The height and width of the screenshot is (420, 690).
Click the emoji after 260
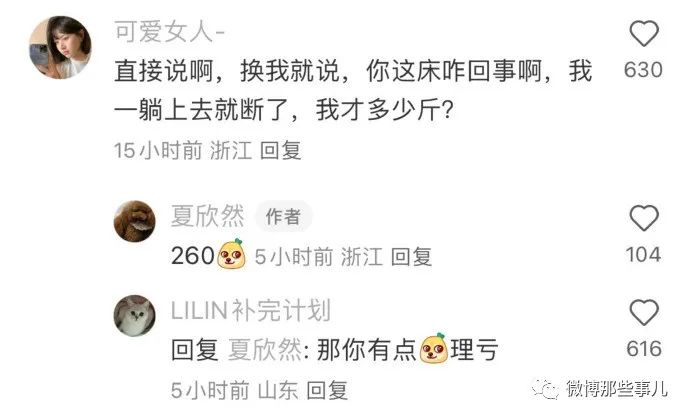click(231, 254)
